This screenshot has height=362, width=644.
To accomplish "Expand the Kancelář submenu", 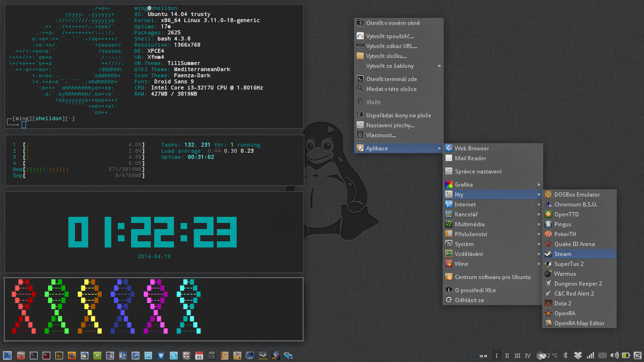I will click(x=493, y=214).
